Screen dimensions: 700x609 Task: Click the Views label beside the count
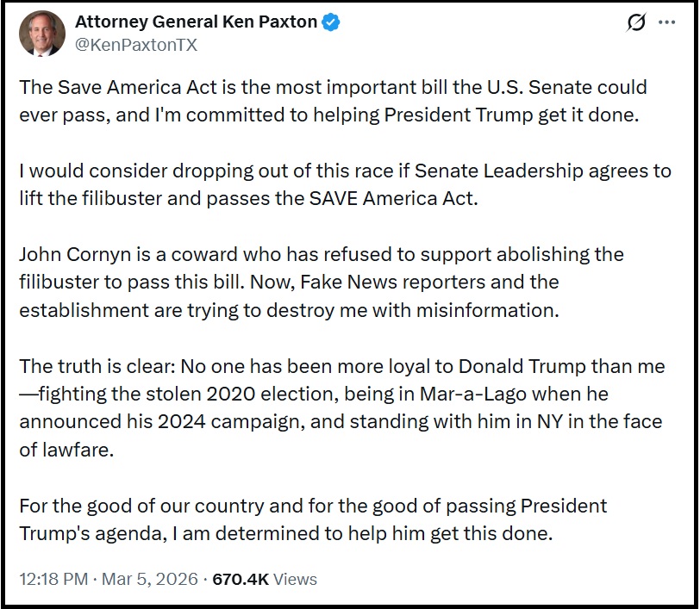pos(297,579)
